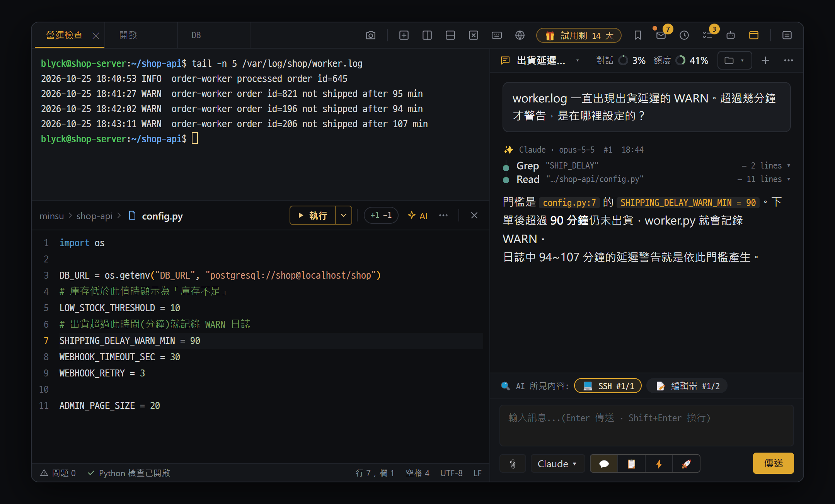Click the close pane X-square icon
The height and width of the screenshot is (504, 835).
(x=473, y=36)
